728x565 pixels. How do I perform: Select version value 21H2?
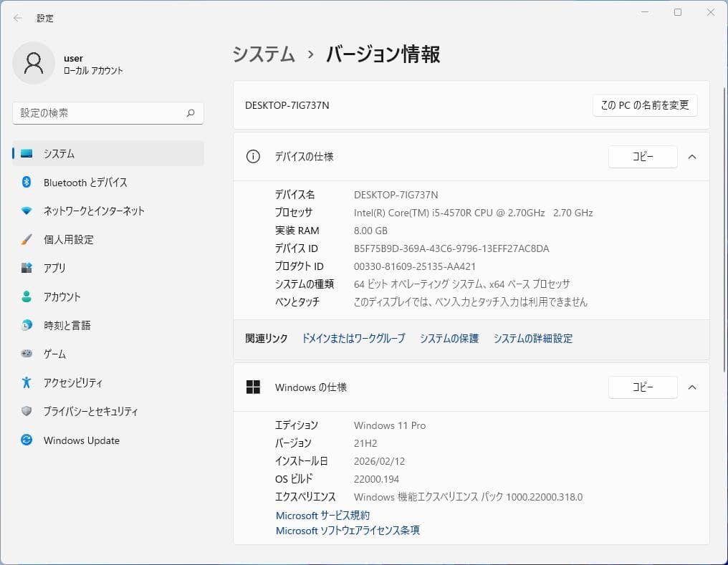365,443
